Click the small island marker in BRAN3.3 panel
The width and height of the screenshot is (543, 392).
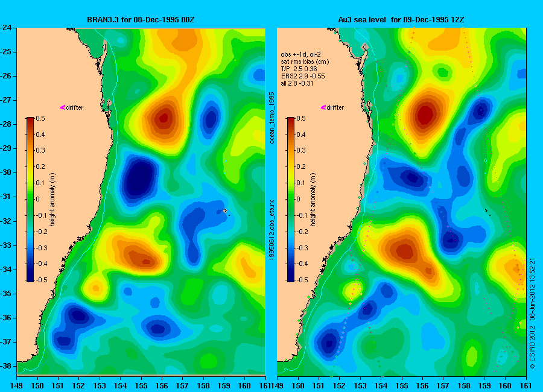(226, 210)
